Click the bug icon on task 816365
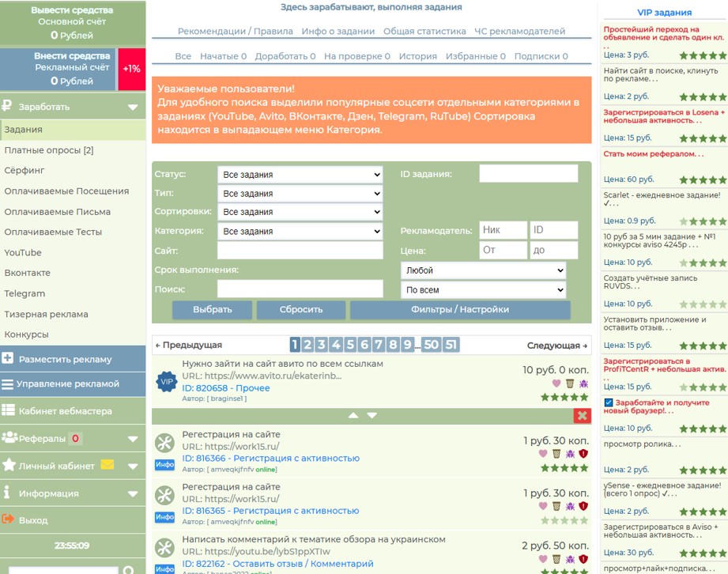 (x=570, y=506)
